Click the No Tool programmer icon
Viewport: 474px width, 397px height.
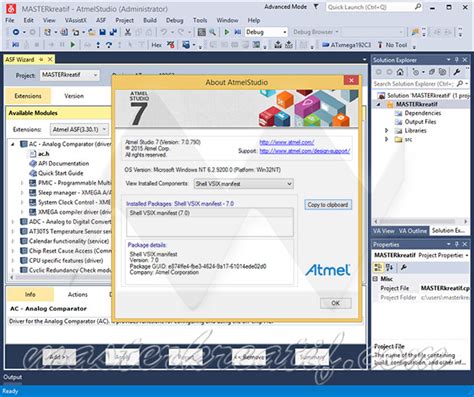tap(380, 45)
